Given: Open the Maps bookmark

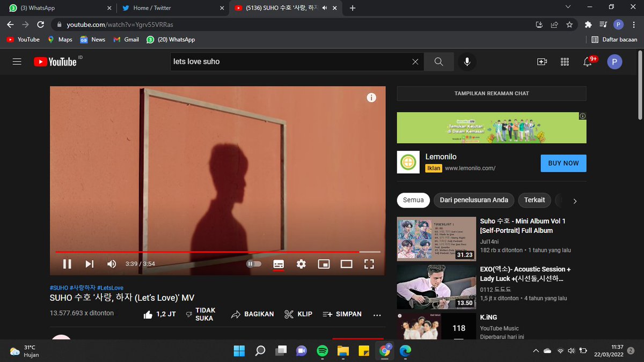Looking at the screenshot, I should coord(60,40).
